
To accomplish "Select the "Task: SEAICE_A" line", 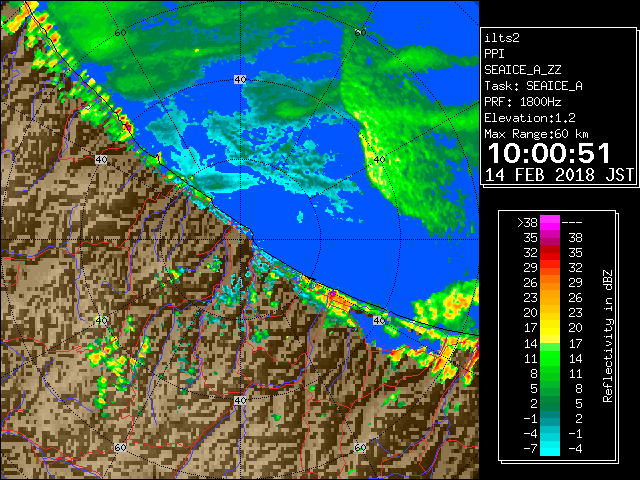I will point(533,86).
